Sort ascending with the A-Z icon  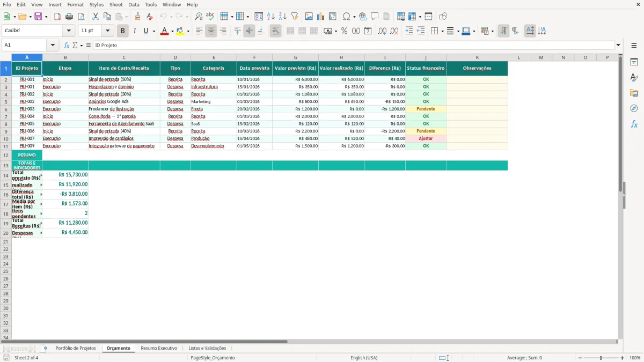(x=270, y=17)
